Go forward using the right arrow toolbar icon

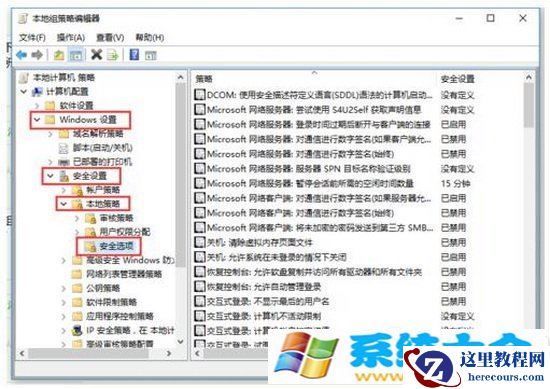[x=37, y=55]
